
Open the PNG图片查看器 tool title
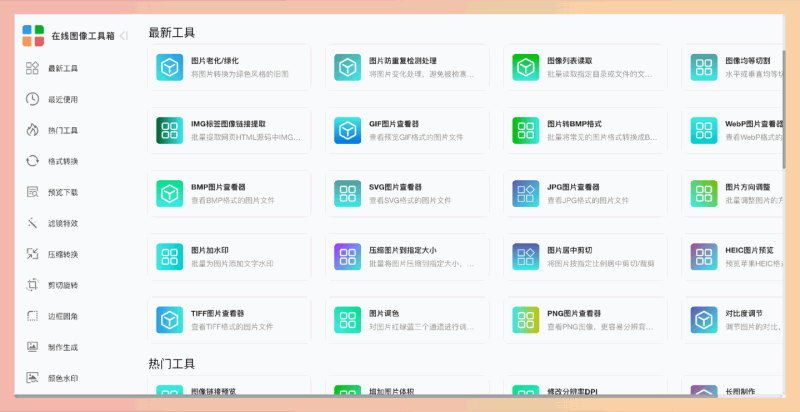(x=573, y=314)
